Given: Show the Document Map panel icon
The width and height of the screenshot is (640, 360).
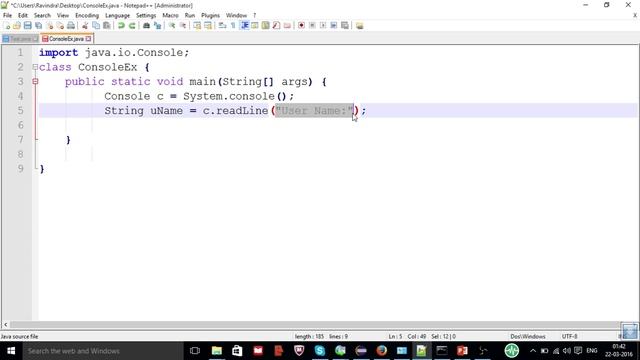Looking at the screenshot, I should coord(265,26).
